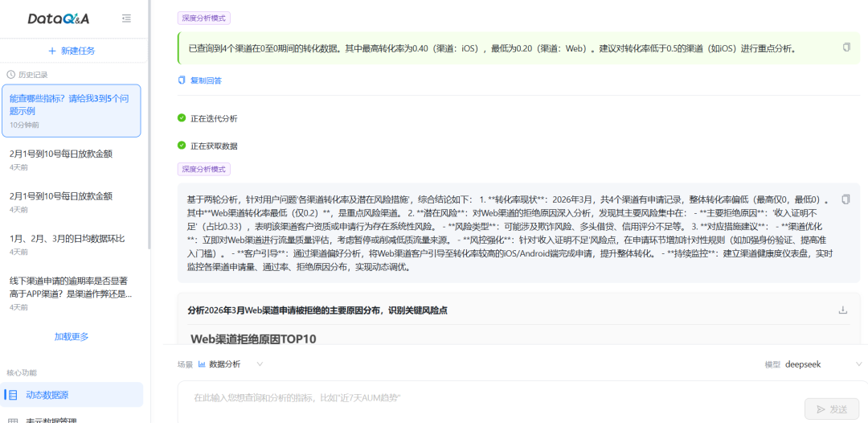Image resolution: width=868 pixels, height=423 pixels.
Task: Click the copy icon left of 复制回答
Action: (x=182, y=80)
